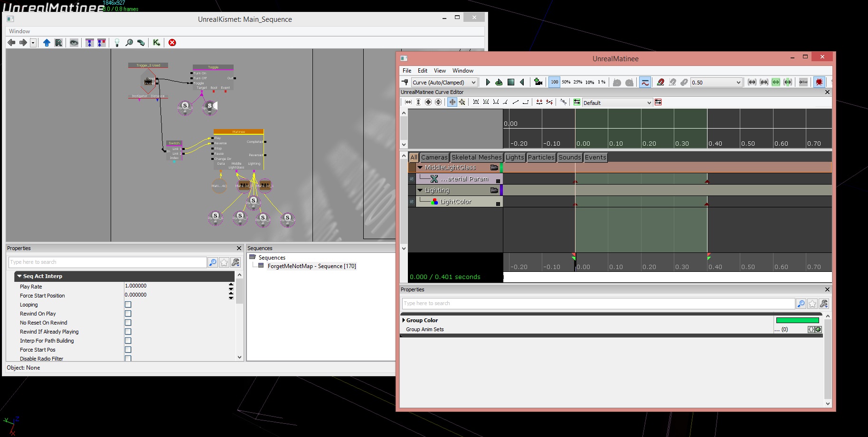Enable the No Reset On Rewind checkbox
The width and height of the screenshot is (868, 437).
click(x=128, y=323)
